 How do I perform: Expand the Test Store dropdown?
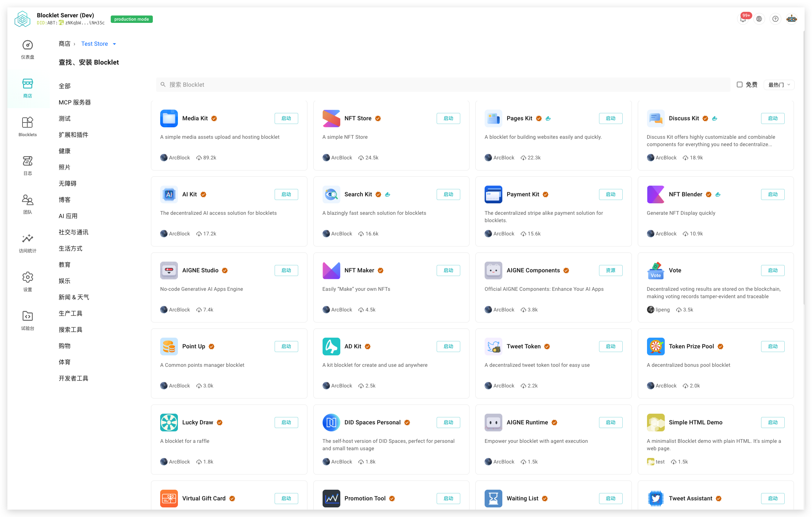tap(99, 44)
